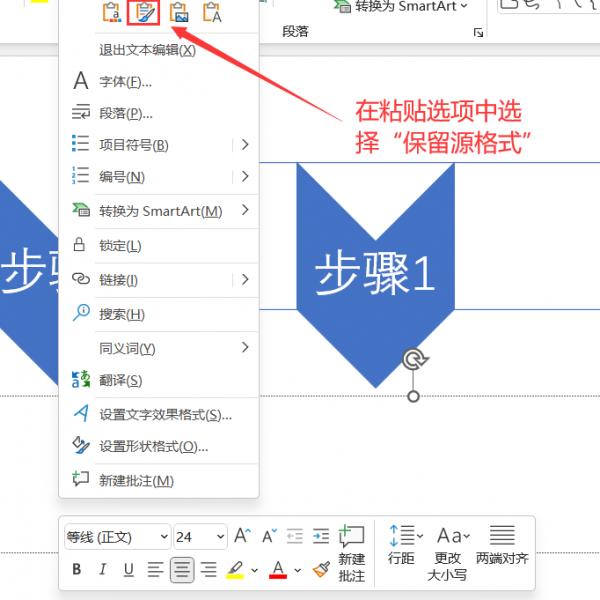Toggle Bold in the mini toolbar
This screenshot has width=600, height=600.
click(77, 569)
